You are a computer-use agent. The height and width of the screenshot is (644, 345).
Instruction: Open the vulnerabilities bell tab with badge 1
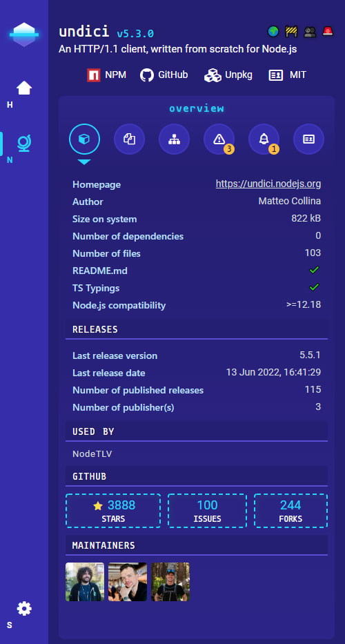[x=264, y=139]
